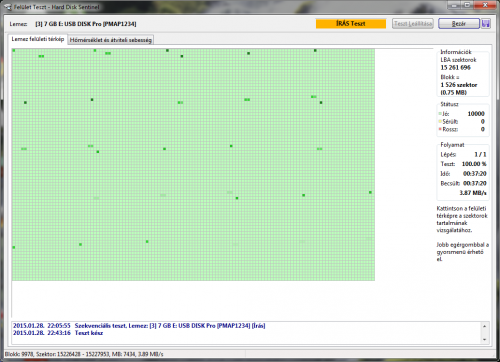
Task: Switch to Lemez felületi térkép tab
Action: click(x=38, y=39)
